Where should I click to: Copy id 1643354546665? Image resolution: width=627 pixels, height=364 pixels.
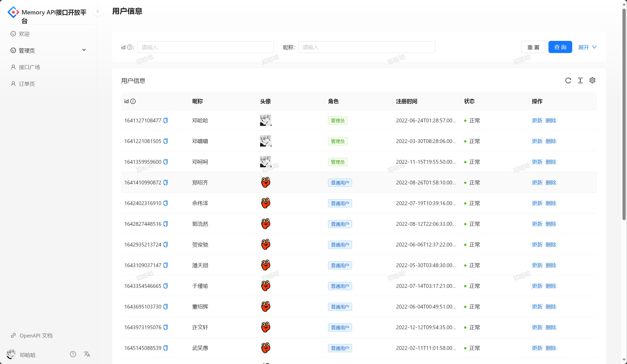(x=166, y=286)
